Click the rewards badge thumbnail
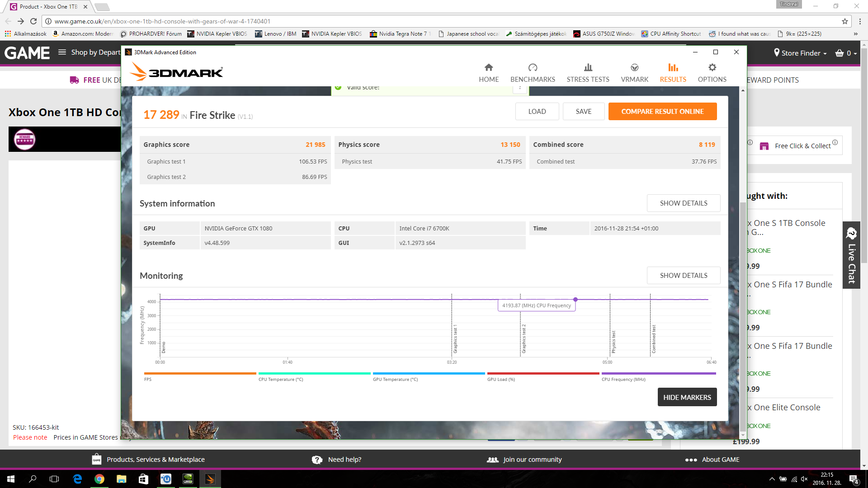The width and height of the screenshot is (868, 488). [x=25, y=139]
